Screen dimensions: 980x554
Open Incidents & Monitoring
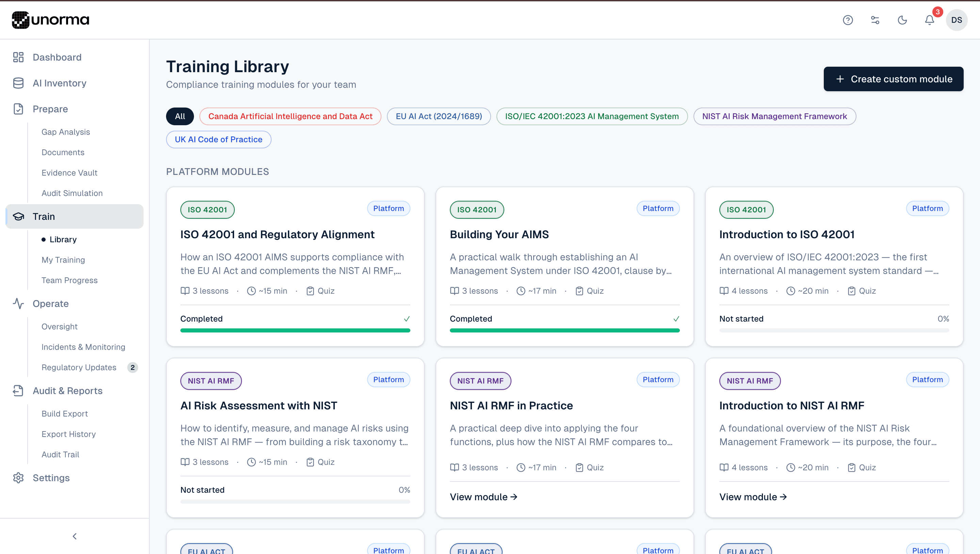pos(83,347)
